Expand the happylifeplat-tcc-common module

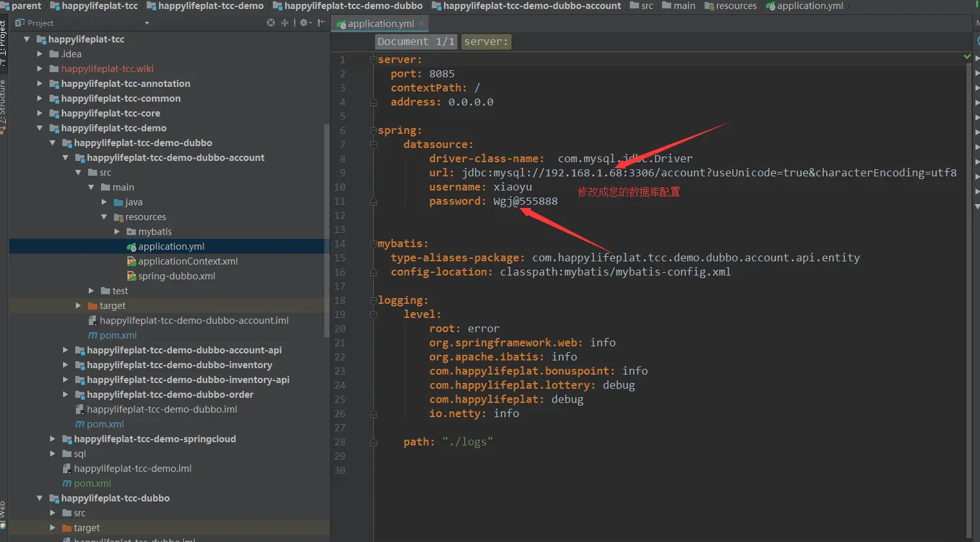pyautogui.click(x=40, y=98)
